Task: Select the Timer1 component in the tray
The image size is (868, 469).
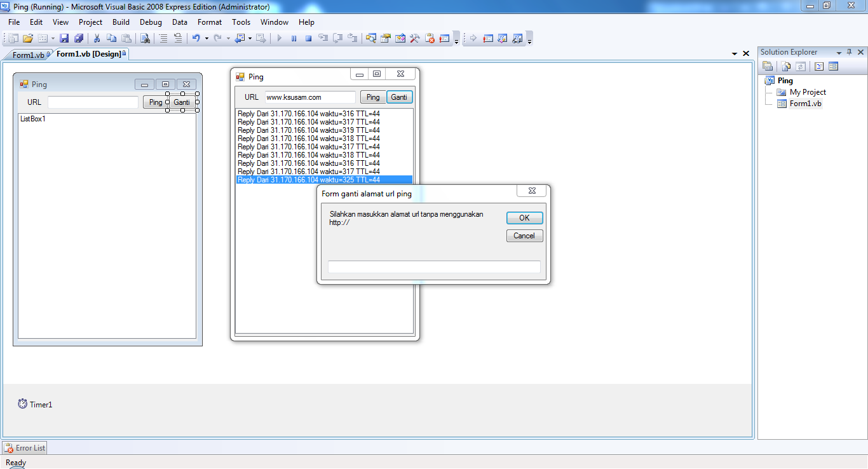Action: (35, 404)
